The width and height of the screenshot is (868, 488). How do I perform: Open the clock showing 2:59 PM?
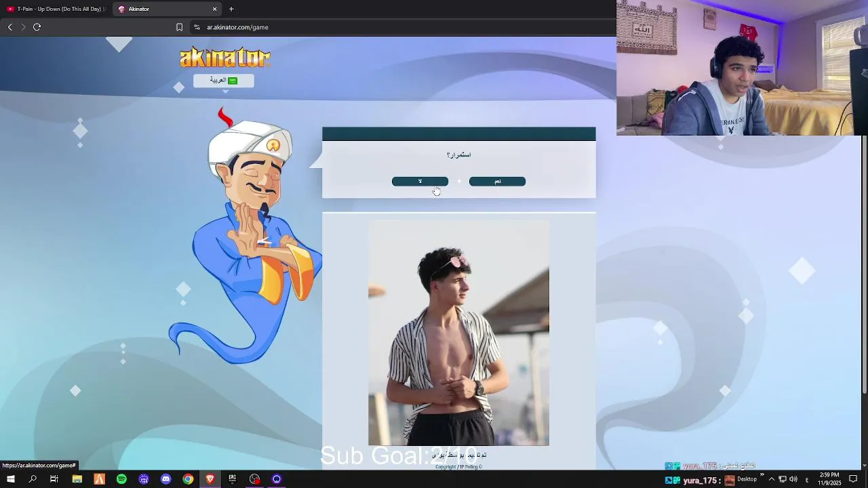pyautogui.click(x=829, y=479)
